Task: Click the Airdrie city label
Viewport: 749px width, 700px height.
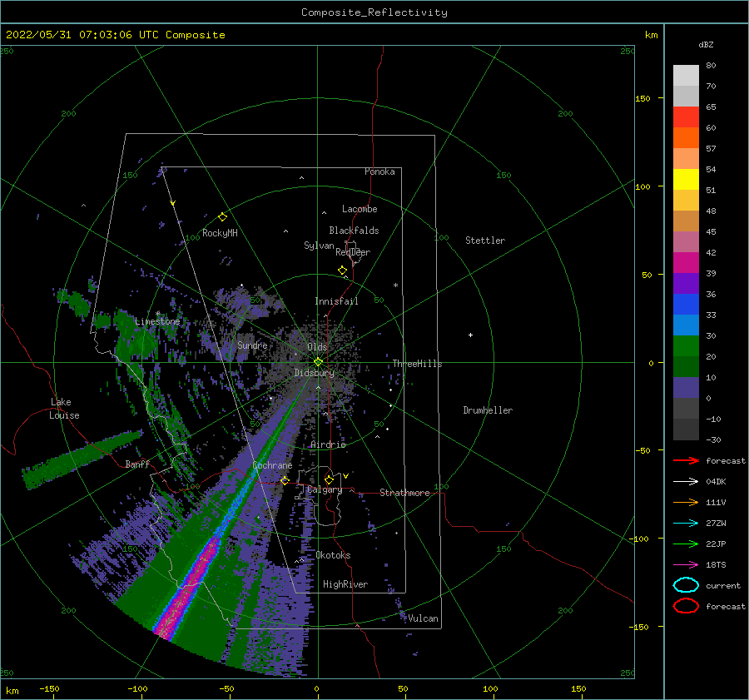Action: (x=328, y=444)
